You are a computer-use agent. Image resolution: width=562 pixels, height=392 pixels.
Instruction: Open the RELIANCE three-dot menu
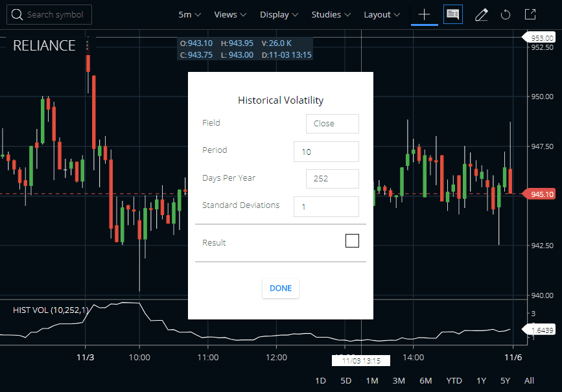tap(87, 45)
